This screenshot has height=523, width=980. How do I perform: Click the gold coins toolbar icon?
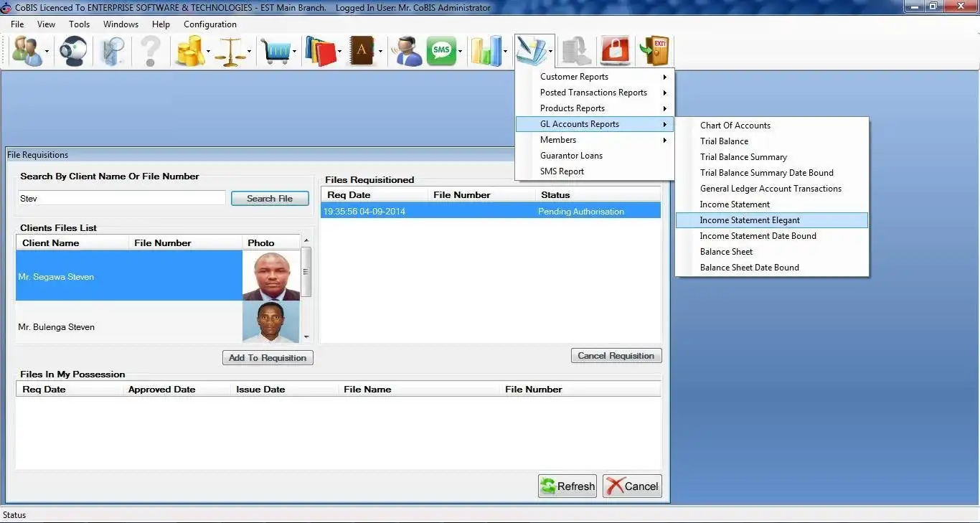[190, 52]
